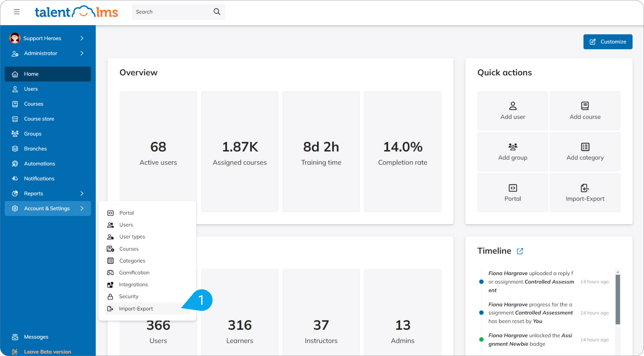Click the Timeline scrollbar thumb
The width and height of the screenshot is (644, 356).
[x=618, y=299]
